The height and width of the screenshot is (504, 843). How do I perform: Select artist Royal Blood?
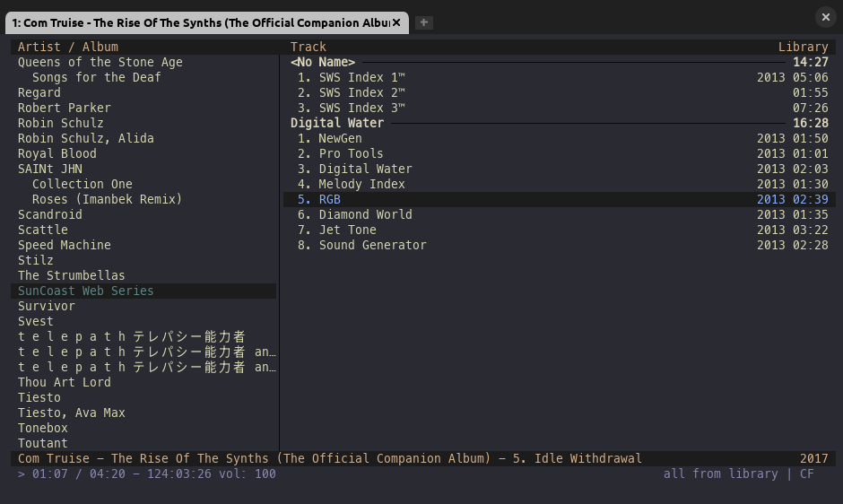pyautogui.click(x=57, y=153)
